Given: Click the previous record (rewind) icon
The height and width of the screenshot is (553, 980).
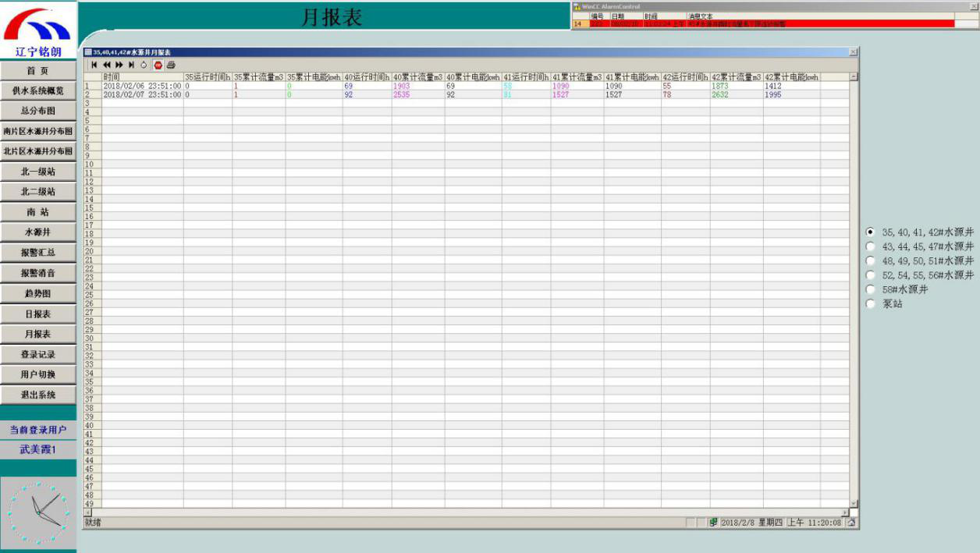Looking at the screenshot, I should point(107,65).
